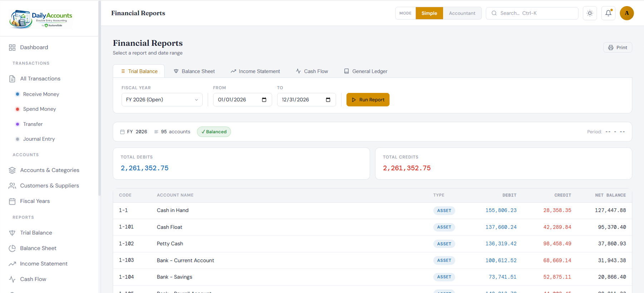Viewport: 644px width, 293px height.
Task: Click Run Report button
Action: point(368,100)
